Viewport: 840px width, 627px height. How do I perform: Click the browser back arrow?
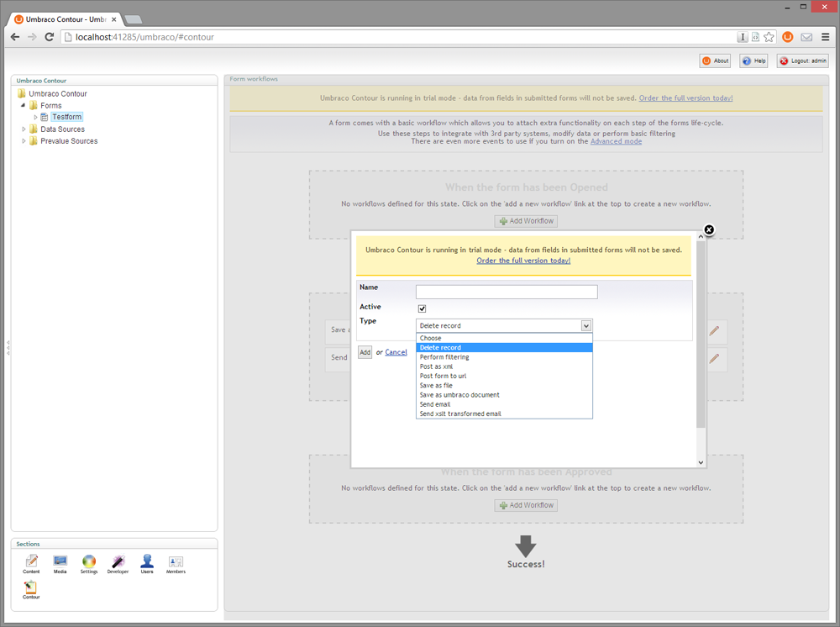click(x=15, y=37)
